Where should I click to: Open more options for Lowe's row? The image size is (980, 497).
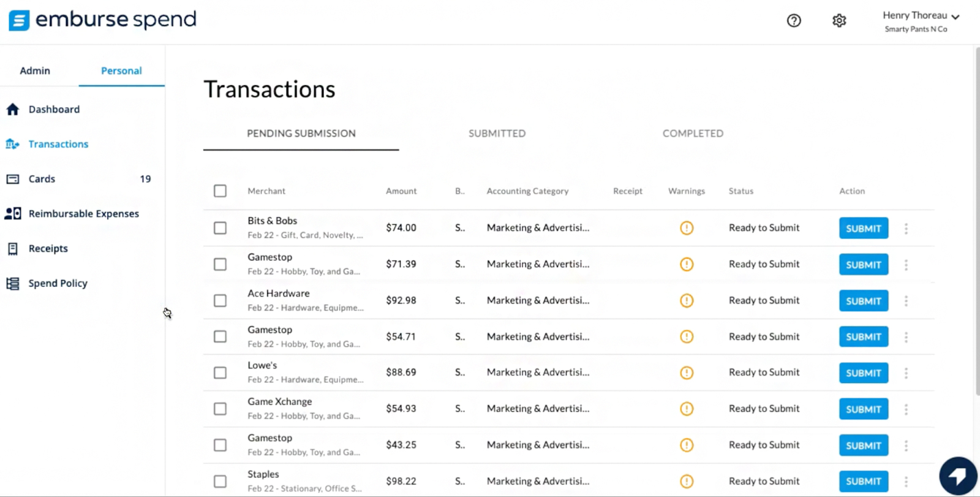(906, 373)
